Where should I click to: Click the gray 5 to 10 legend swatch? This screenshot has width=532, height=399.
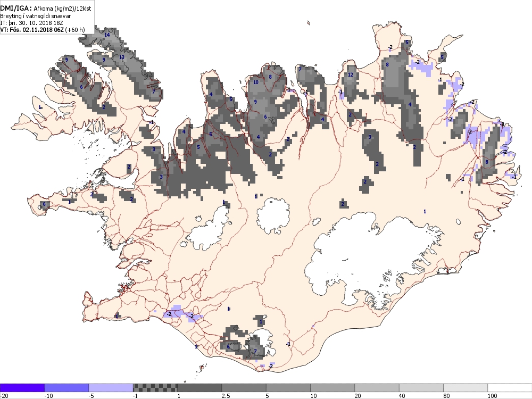[288, 388]
